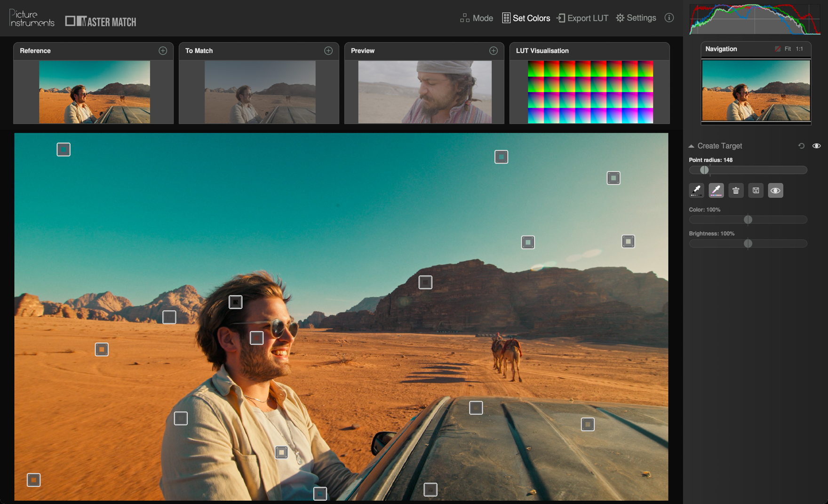
Task: Open the info icon in header
Action: pos(669,18)
